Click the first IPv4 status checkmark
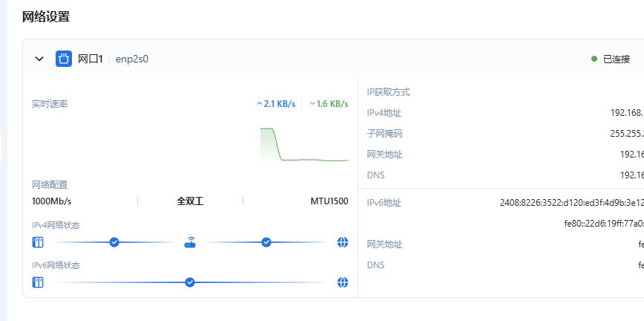Image resolution: width=644 pixels, height=321 pixels. coord(114,242)
